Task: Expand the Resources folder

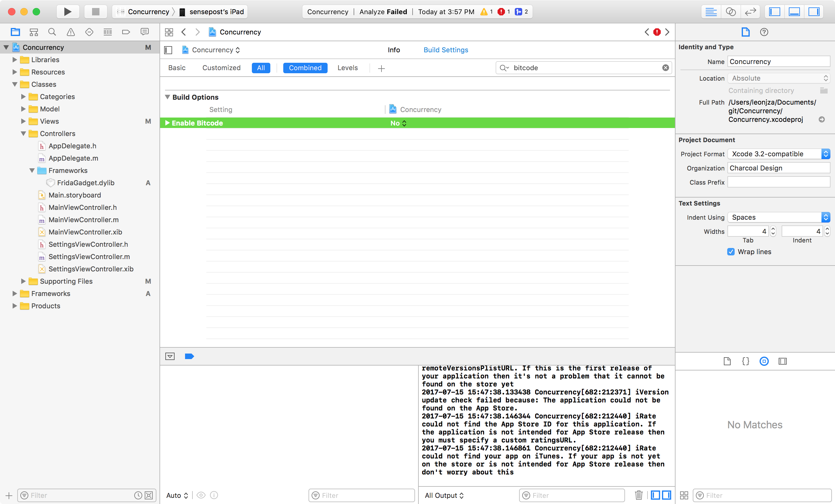Action: [14, 72]
